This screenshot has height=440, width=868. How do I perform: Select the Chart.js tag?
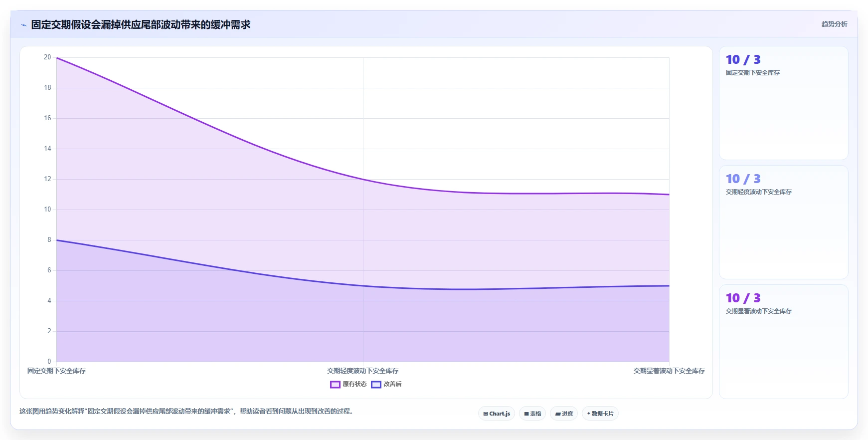[x=497, y=414]
